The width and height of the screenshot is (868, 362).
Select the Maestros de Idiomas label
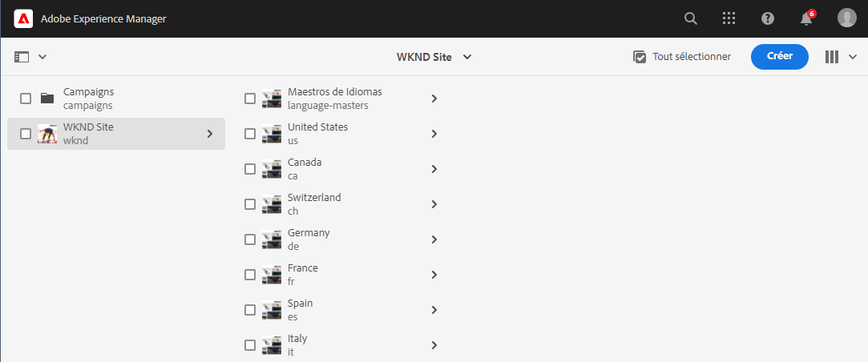click(335, 92)
